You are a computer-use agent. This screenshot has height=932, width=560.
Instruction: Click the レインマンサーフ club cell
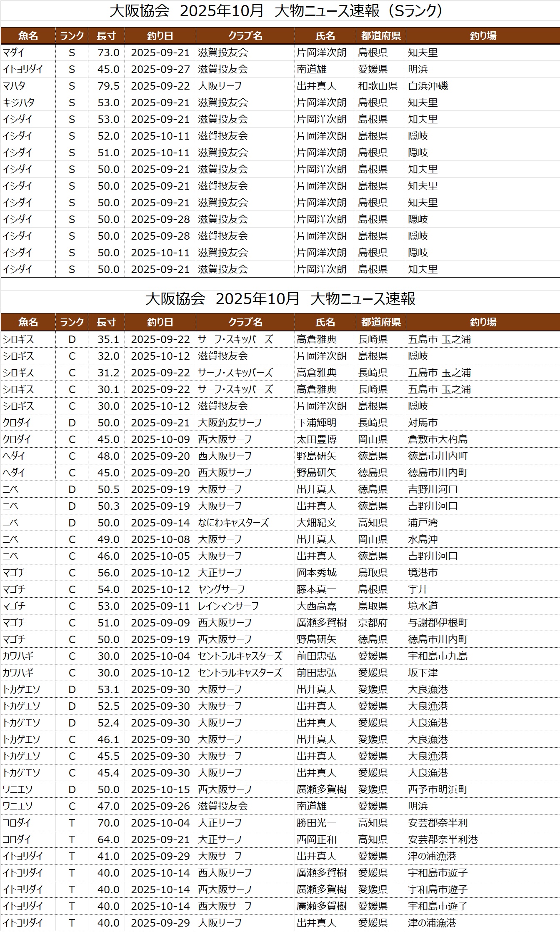[228, 606]
